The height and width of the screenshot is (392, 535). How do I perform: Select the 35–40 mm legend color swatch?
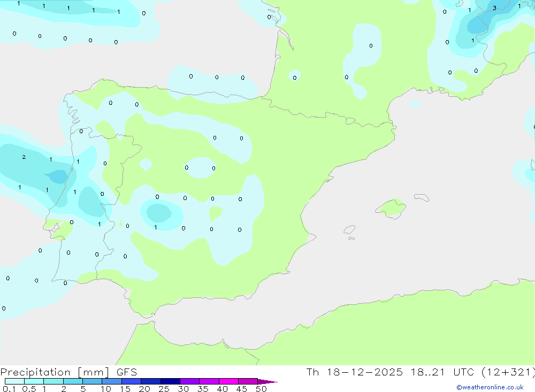pos(209,381)
